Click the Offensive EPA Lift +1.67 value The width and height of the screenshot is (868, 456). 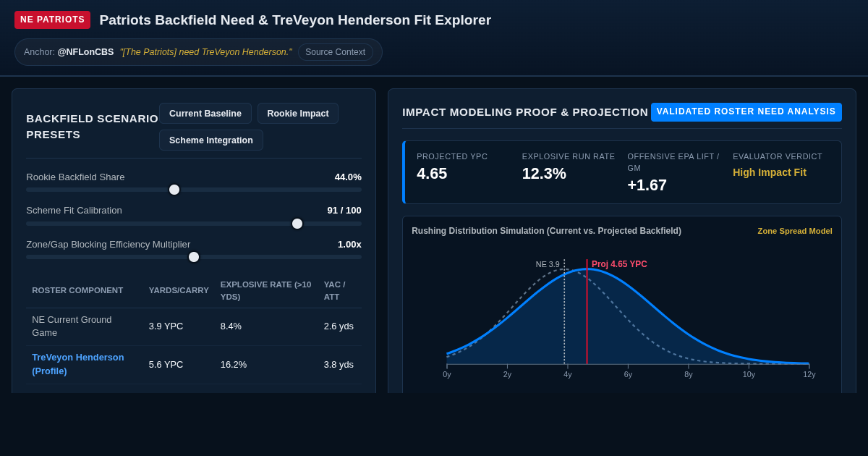[647, 185]
